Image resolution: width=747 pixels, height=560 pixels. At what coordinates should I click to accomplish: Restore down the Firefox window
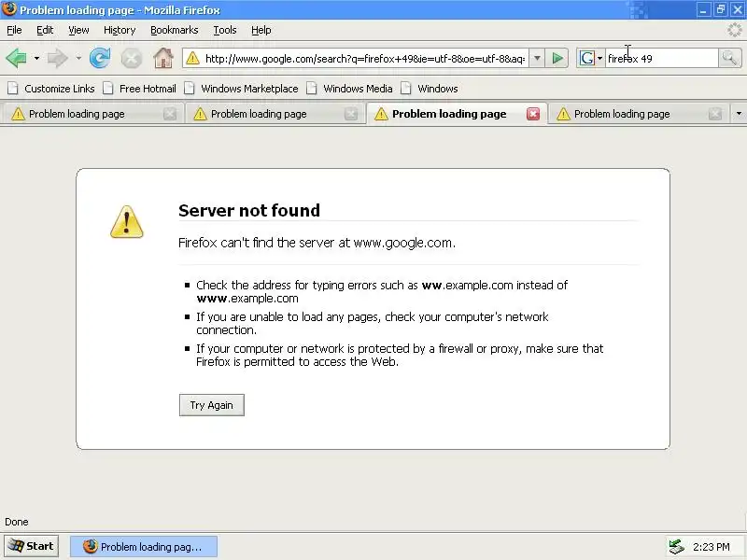[x=720, y=9]
